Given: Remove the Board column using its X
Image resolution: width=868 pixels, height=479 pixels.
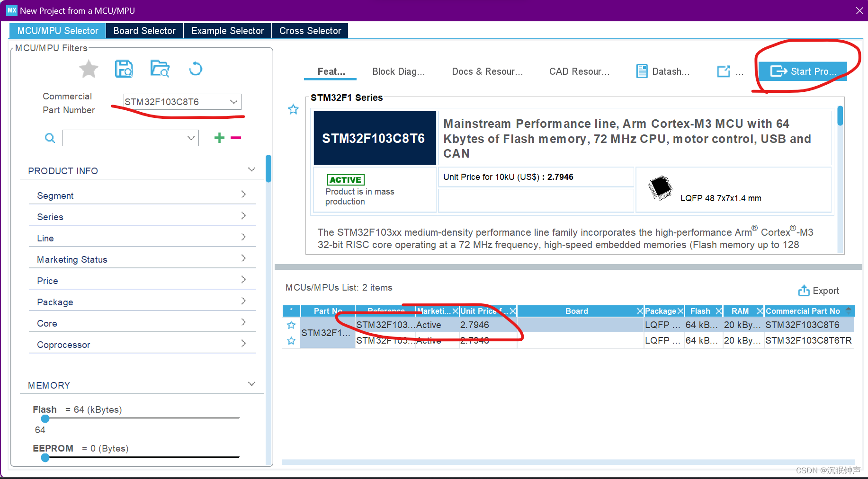Looking at the screenshot, I should pos(640,311).
